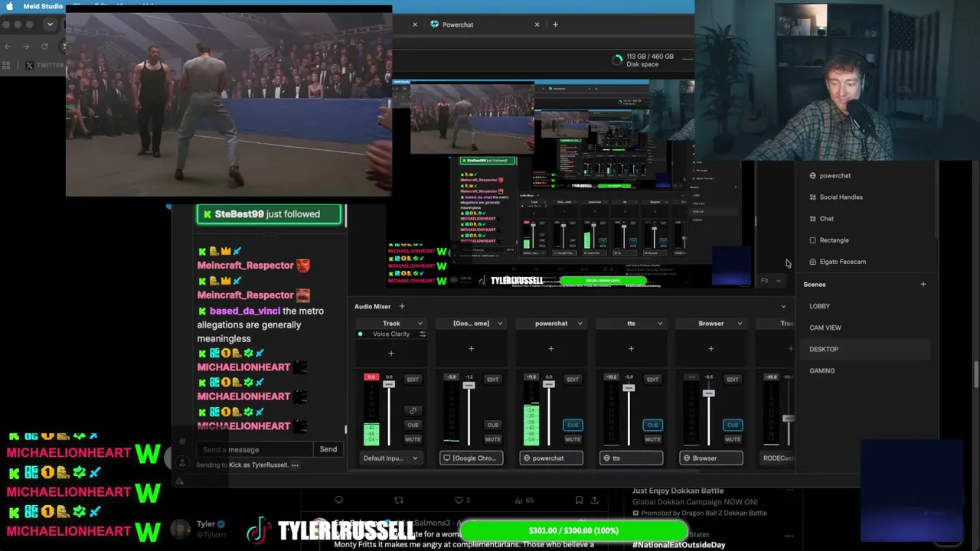Mute the Track channel
Image resolution: width=980 pixels, height=551 pixels.
coord(413,439)
